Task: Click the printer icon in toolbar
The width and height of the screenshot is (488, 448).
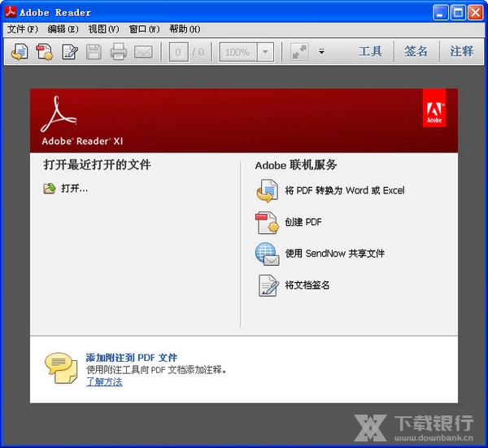Action: tap(118, 51)
